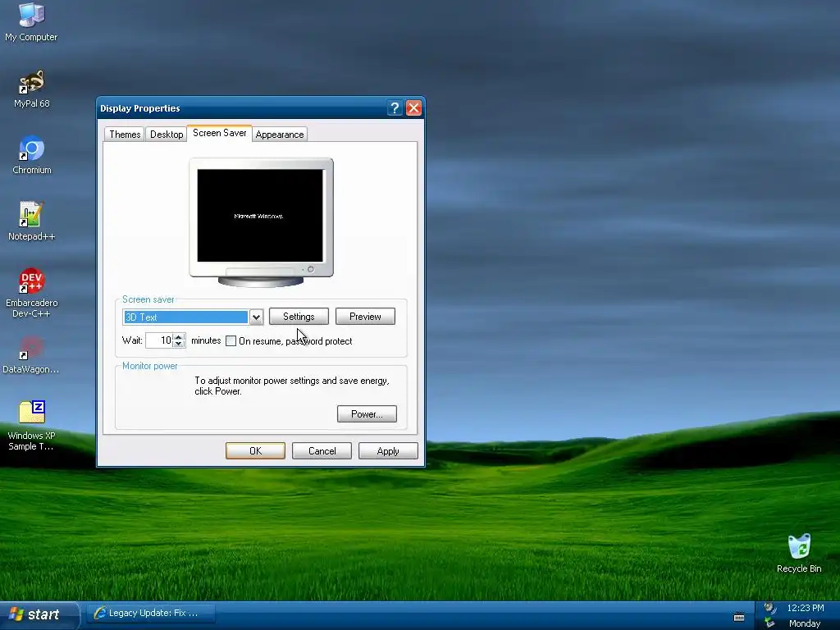Preview the selected screen saver

365,317
